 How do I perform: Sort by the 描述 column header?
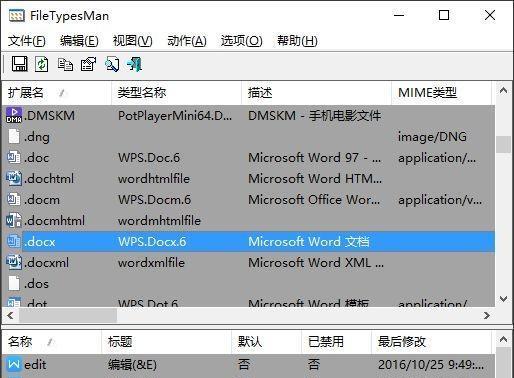click(316, 93)
